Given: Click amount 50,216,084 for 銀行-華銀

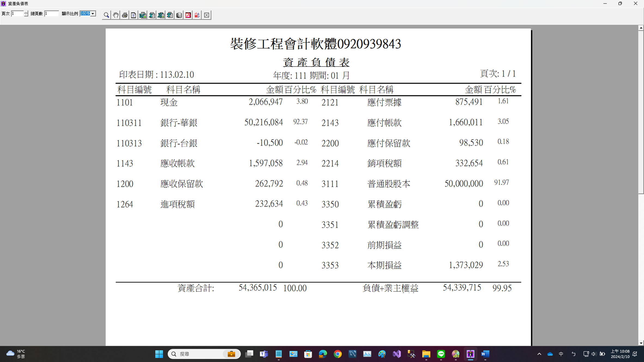Looking at the screenshot, I should pyautogui.click(x=263, y=122).
